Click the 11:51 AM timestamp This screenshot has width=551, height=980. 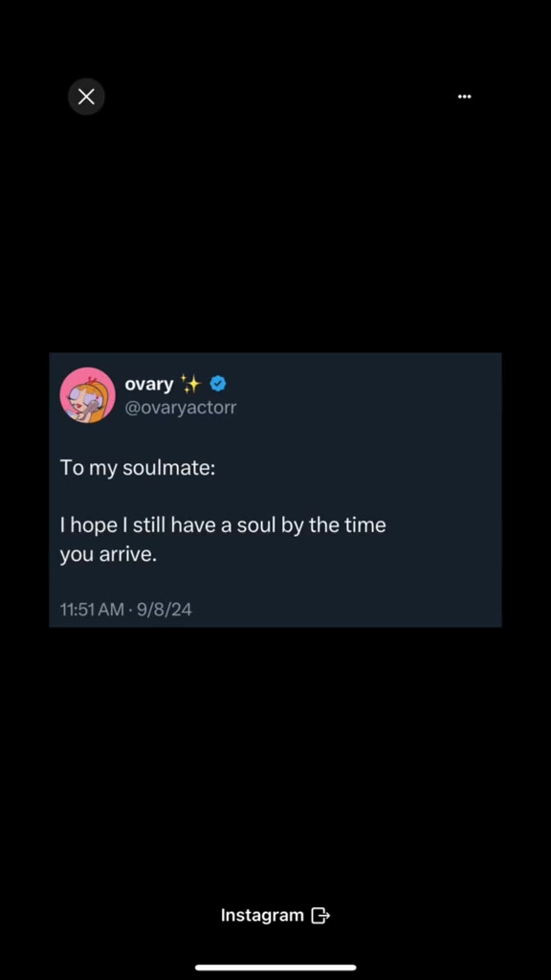click(x=92, y=610)
